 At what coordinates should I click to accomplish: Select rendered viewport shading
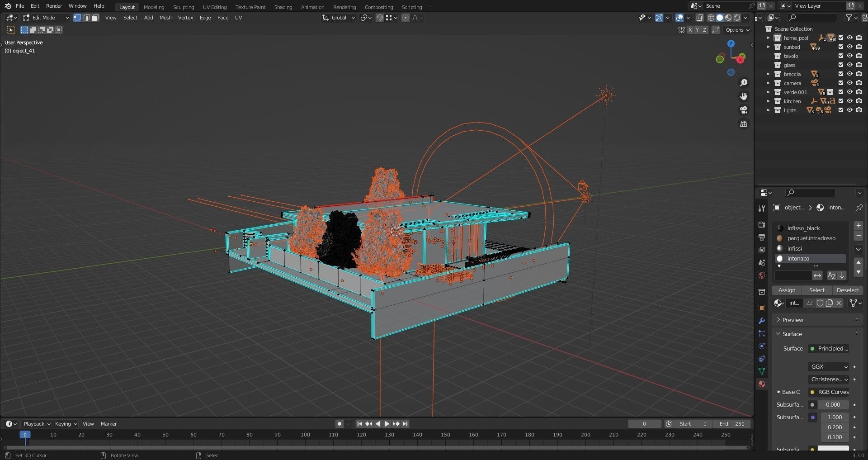[x=737, y=18]
